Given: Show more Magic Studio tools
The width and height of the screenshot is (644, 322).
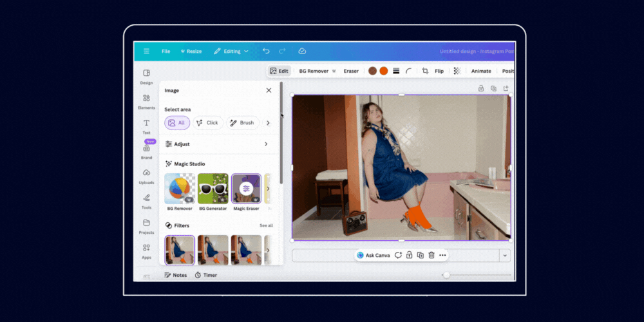Looking at the screenshot, I should pos(268,189).
